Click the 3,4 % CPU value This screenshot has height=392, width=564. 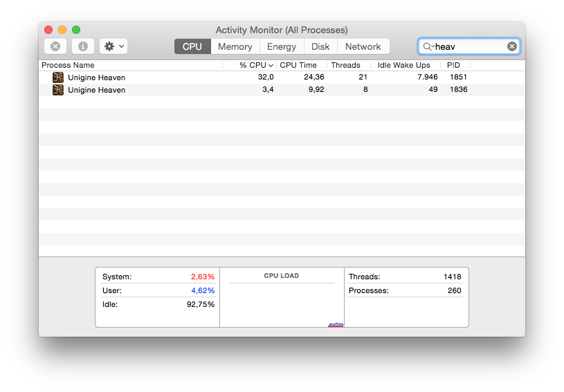click(x=268, y=89)
